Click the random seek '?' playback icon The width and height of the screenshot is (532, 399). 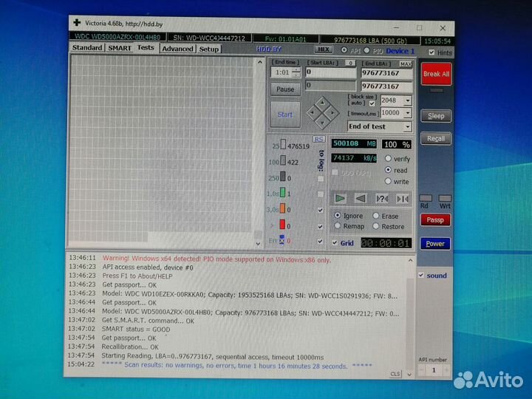(382, 198)
